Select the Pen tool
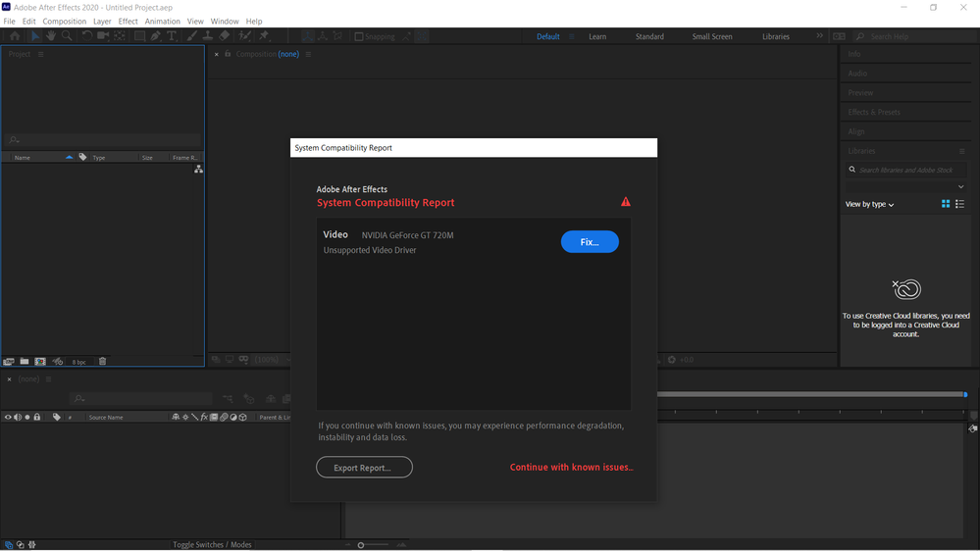 tap(155, 36)
